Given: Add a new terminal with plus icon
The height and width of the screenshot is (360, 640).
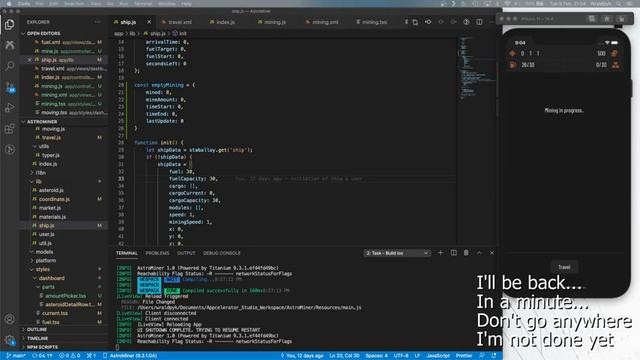Looking at the screenshot, I should click(440, 253).
